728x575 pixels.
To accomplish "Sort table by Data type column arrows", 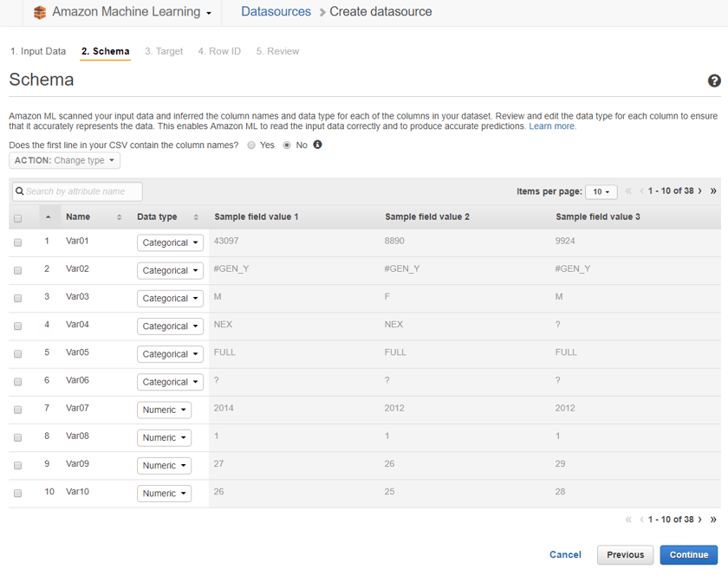I will (196, 216).
